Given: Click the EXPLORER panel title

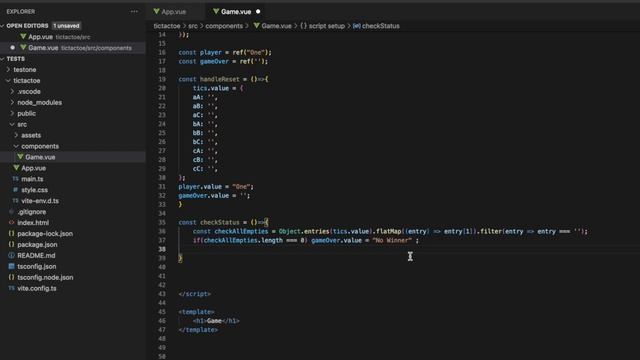Looking at the screenshot, I should pyautogui.click(x=21, y=11).
